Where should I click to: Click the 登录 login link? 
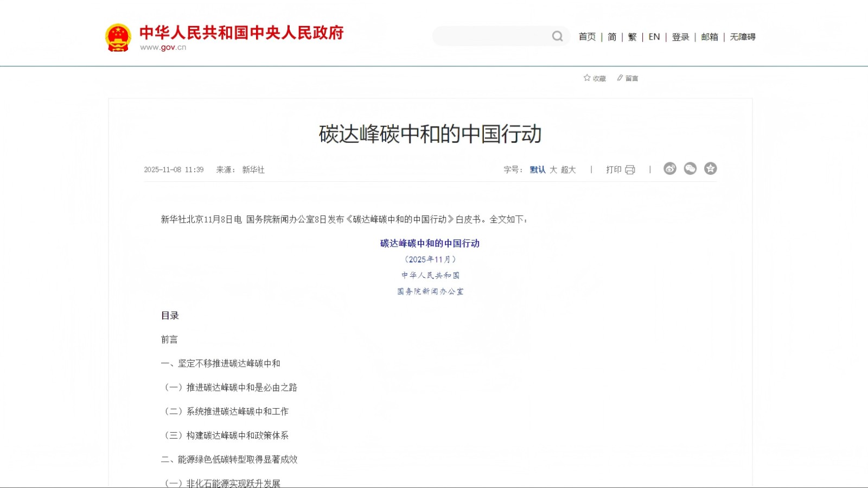point(680,37)
